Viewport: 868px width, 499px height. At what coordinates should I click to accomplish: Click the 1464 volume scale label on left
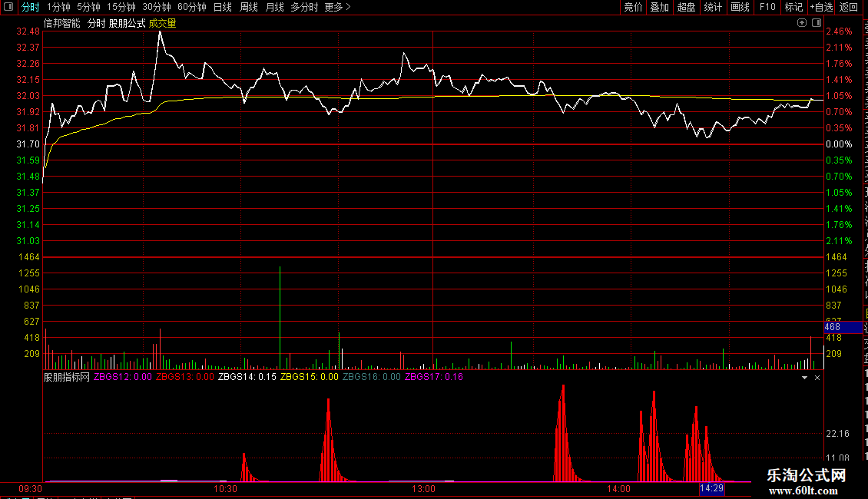pos(29,257)
